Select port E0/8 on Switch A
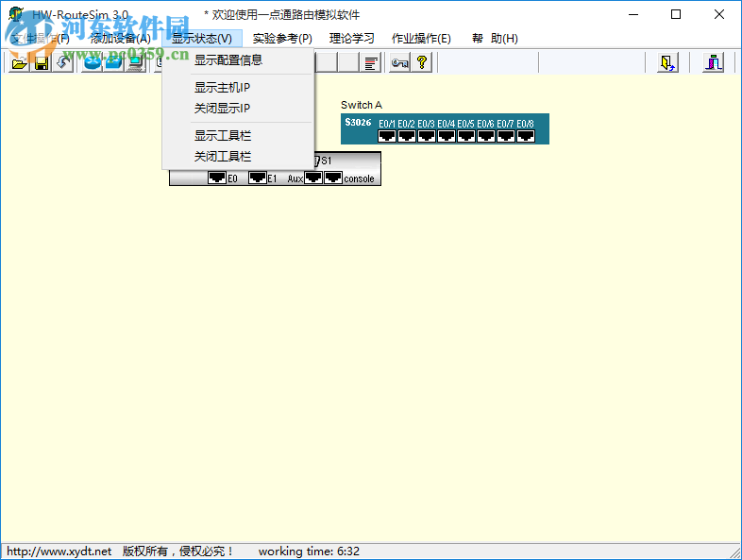This screenshot has width=742, height=560. 526,136
